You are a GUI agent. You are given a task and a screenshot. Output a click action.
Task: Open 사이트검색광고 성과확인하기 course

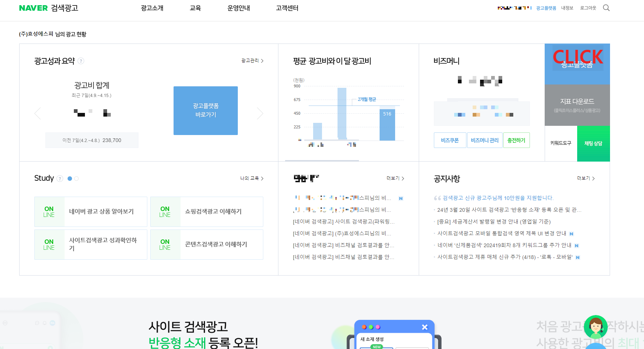click(x=91, y=245)
